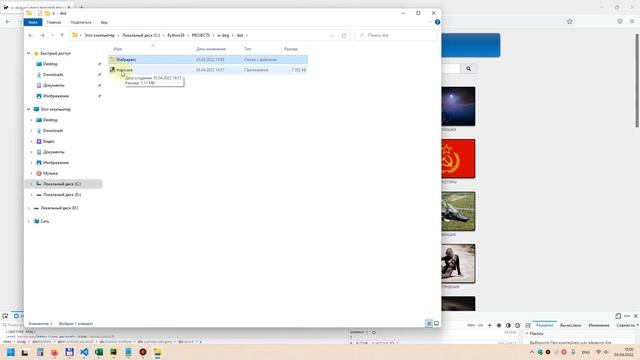Select Этот компьютер in the address path
This screenshot has height=360, width=640.
tap(100, 36)
